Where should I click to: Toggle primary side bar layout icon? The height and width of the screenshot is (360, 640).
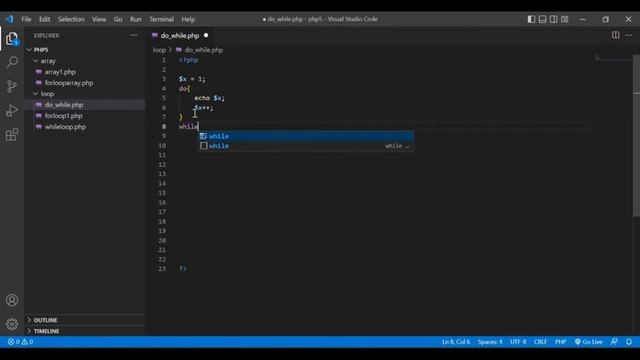click(531, 19)
